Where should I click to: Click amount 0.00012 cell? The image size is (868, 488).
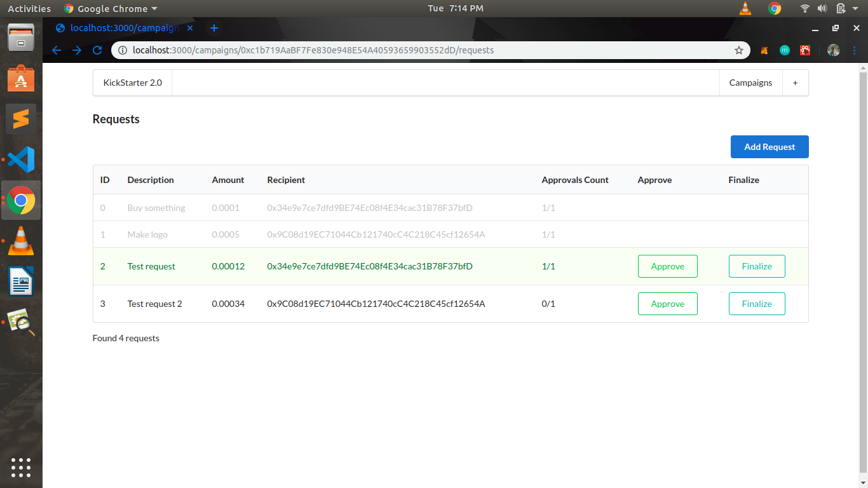tap(228, 266)
